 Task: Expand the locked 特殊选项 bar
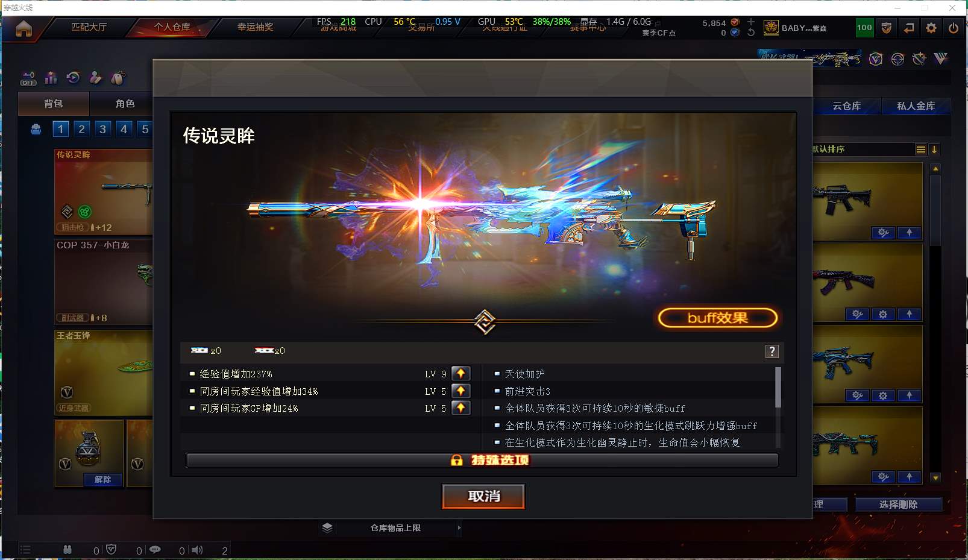(482, 461)
